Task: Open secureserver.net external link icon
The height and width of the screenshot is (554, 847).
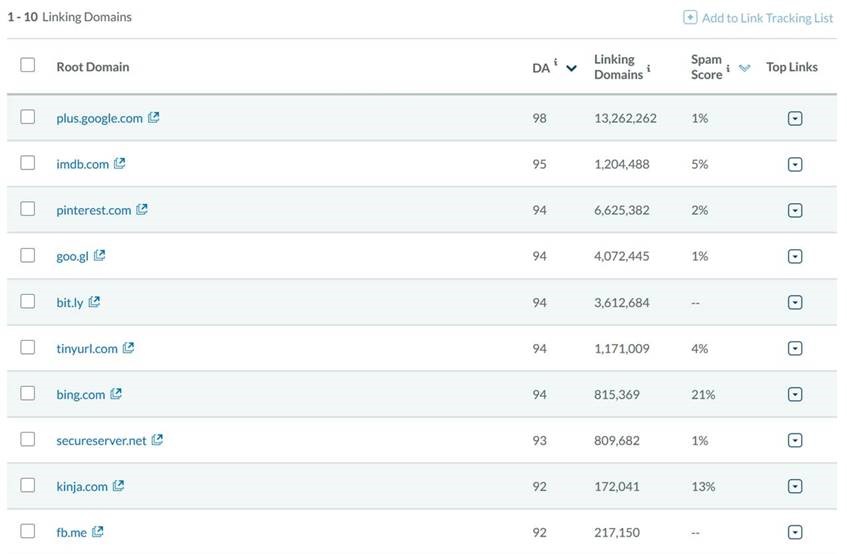Action: pyautogui.click(x=157, y=440)
